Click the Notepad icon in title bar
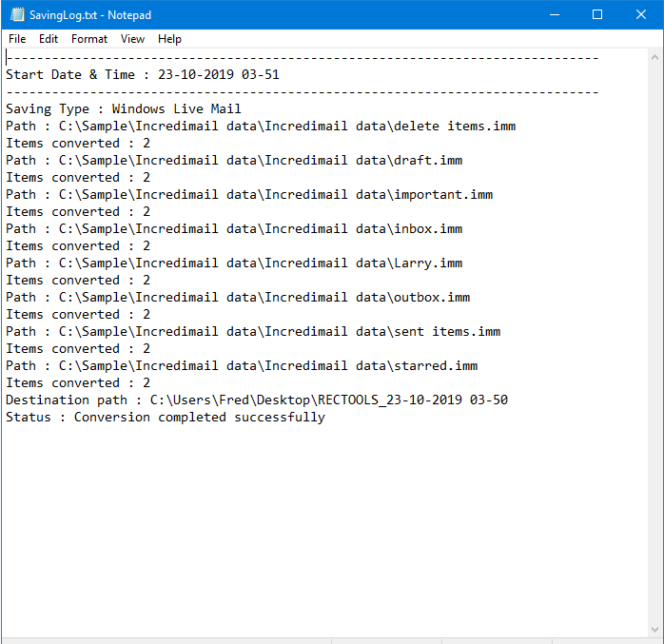This screenshot has height=644, width=664. 17,15
